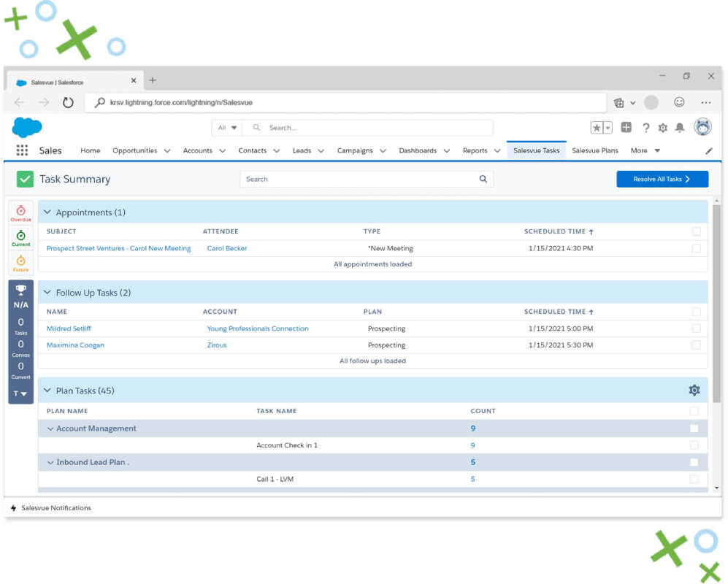Open Young Professionals Connection account link

257,328
